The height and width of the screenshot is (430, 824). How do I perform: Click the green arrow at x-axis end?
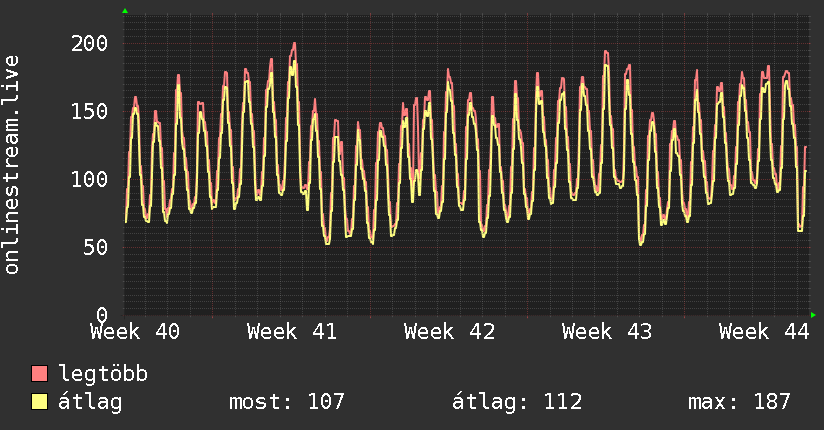point(813,315)
